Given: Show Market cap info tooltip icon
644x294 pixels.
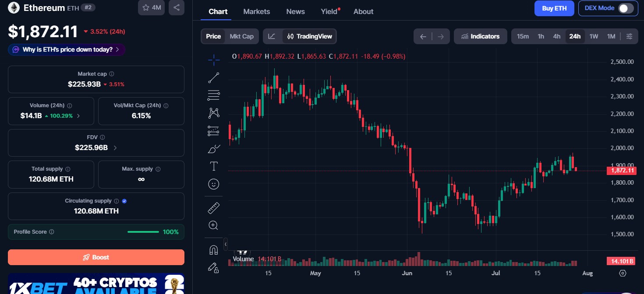Looking at the screenshot, I should [112, 74].
